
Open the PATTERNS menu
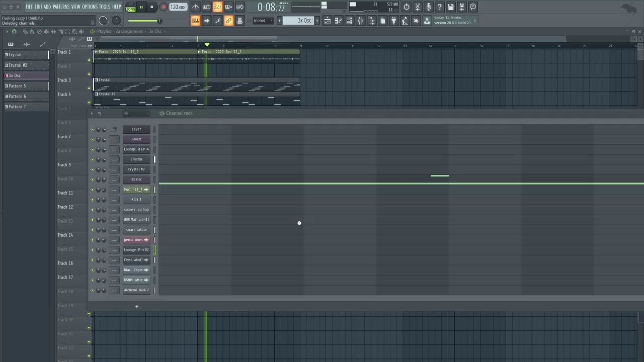pyautogui.click(x=61, y=7)
